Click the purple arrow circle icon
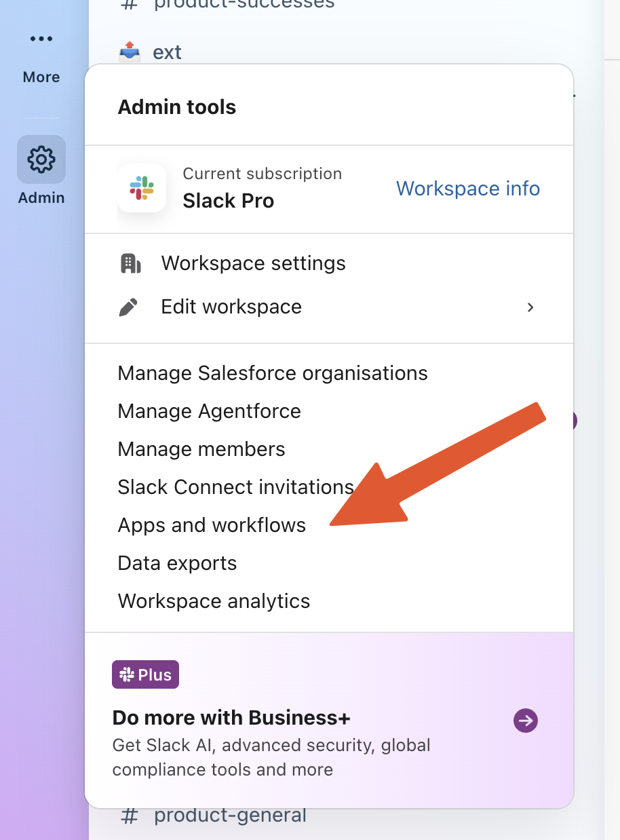 [526, 721]
